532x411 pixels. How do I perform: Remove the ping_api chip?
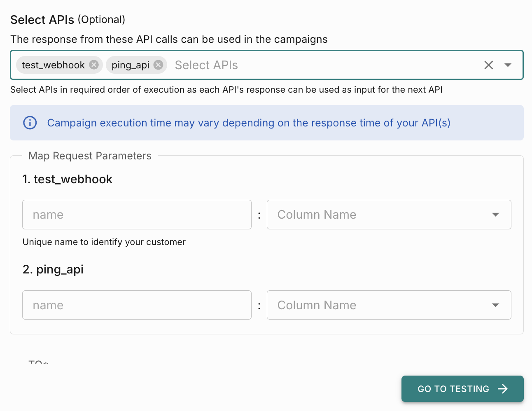coord(158,65)
